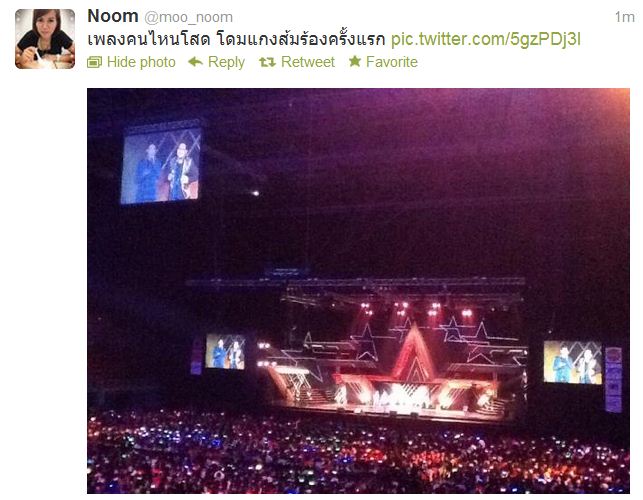Viewport: 643px width, 500px height.
Task: Click the 1m timestamp
Action: pos(624,17)
